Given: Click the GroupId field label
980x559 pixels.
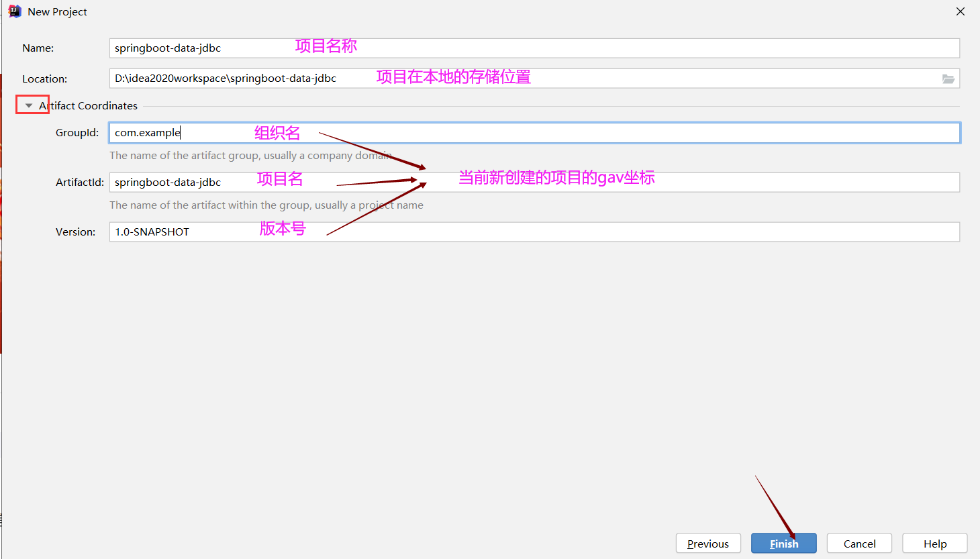Looking at the screenshot, I should 77,132.
